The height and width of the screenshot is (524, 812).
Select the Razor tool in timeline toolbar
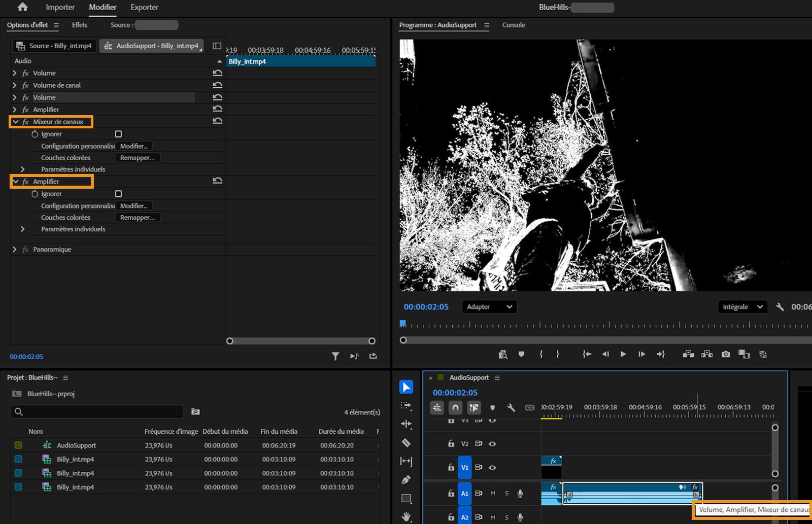[406, 443]
